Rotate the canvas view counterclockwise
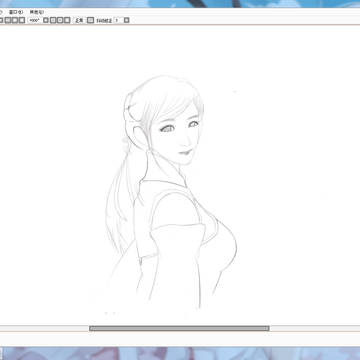Image resolution: width=360 pixels, height=360 pixels. click(x=53, y=20)
